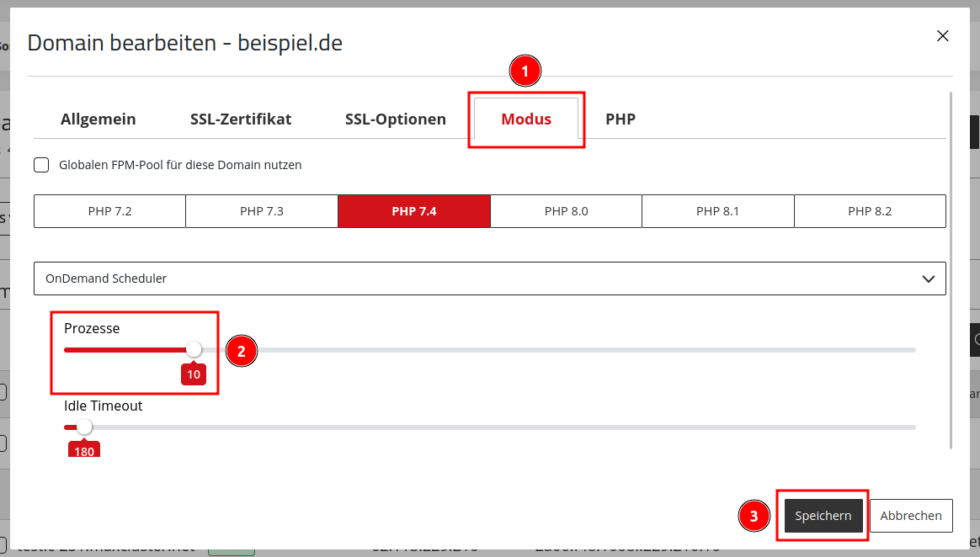Click the dialog's vertical scrollbar
The width and height of the screenshot is (980, 557).
coord(951,270)
